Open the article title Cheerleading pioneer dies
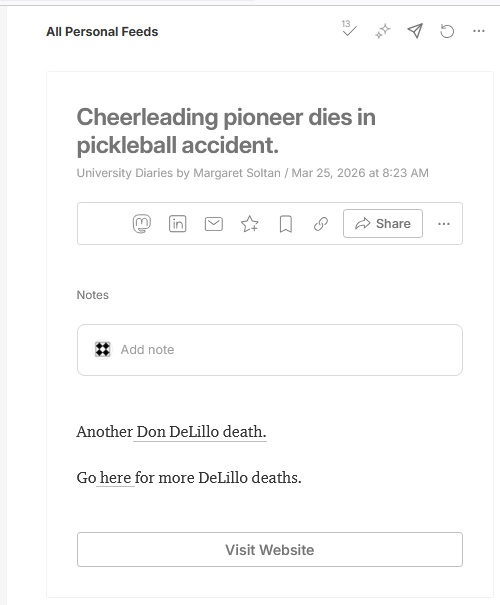The width and height of the screenshot is (500, 605). pos(226,131)
